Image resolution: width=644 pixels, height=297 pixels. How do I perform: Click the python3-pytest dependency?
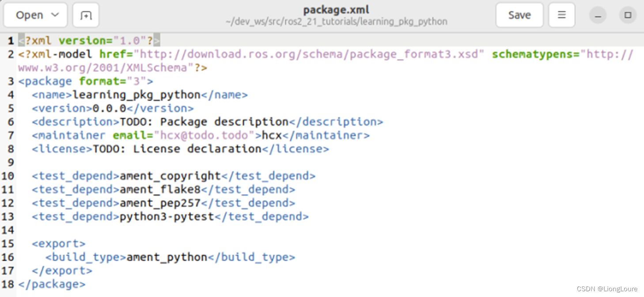click(x=167, y=217)
